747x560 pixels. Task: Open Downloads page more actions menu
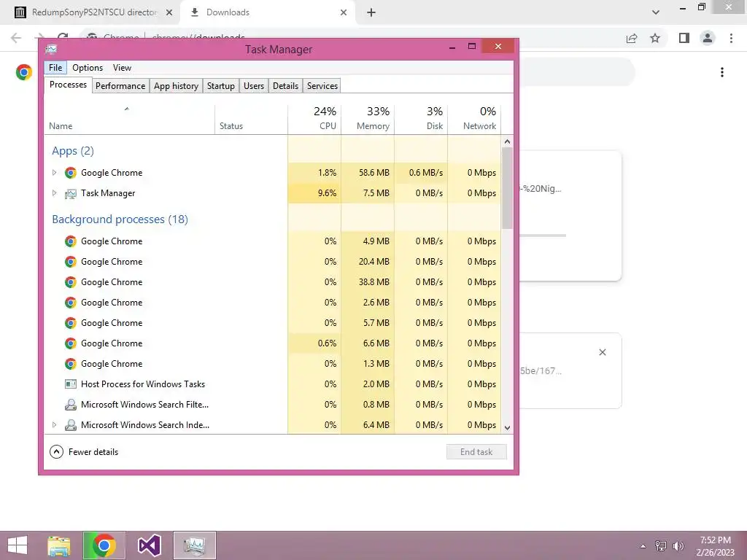[x=722, y=72]
